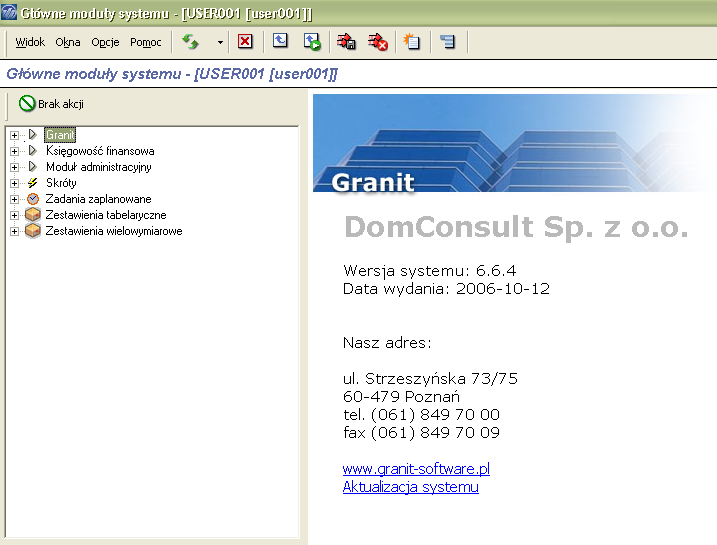Expand the Księgowość finansowa node
Viewport: 717px width, 545px height.
tap(14, 151)
